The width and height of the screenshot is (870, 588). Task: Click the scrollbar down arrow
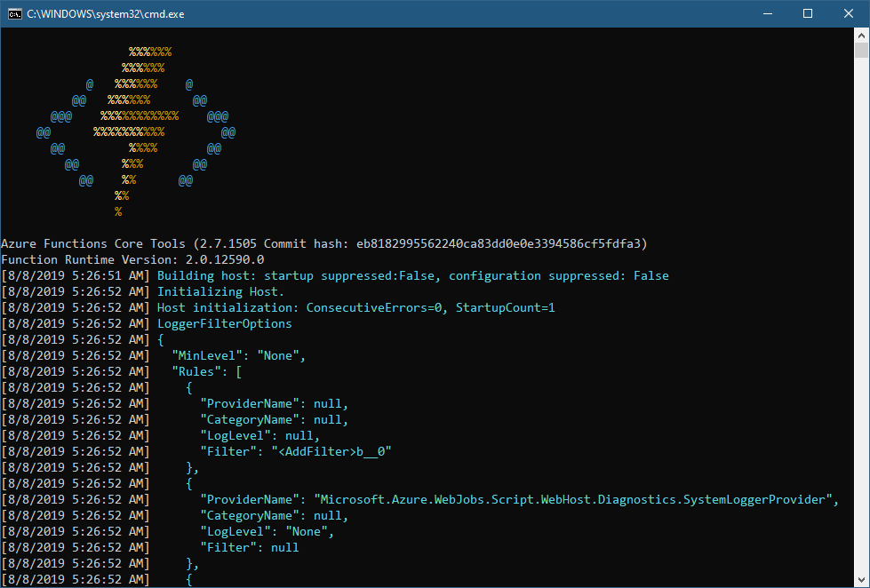[x=861, y=580]
